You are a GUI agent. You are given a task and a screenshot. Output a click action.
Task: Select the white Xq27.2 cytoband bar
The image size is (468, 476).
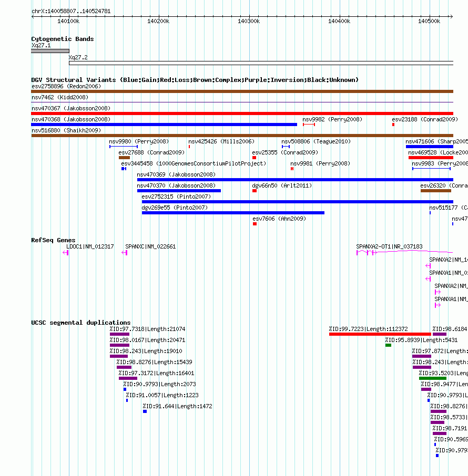click(x=261, y=63)
